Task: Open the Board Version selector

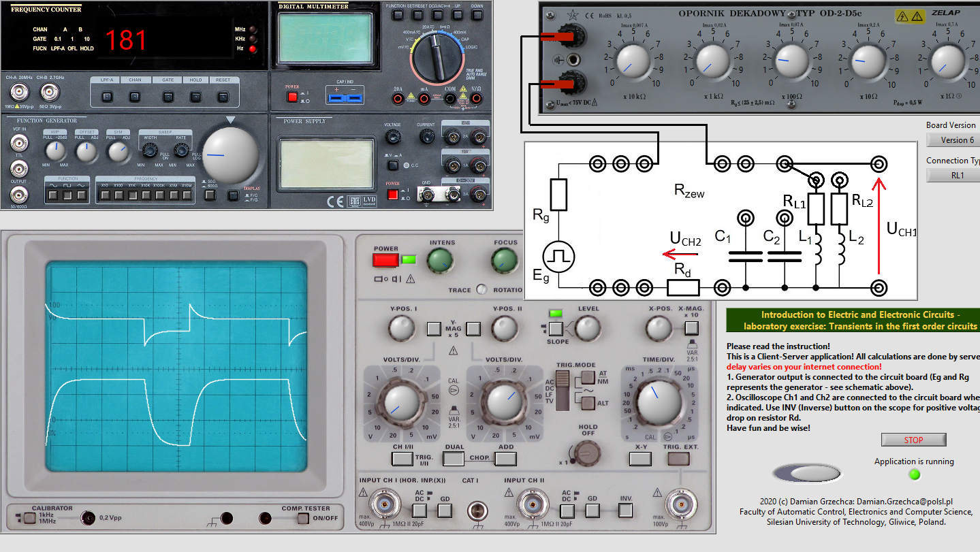Action: pos(953,140)
